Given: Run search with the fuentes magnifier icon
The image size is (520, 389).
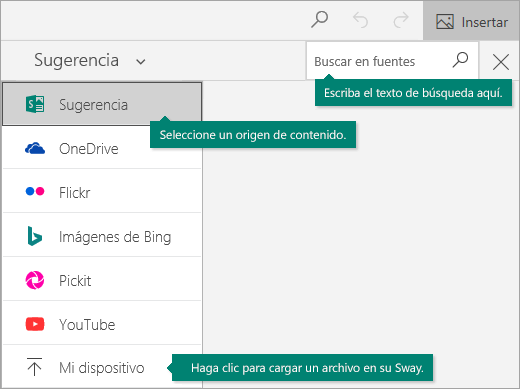Looking at the screenshot, I should (460, 60).
